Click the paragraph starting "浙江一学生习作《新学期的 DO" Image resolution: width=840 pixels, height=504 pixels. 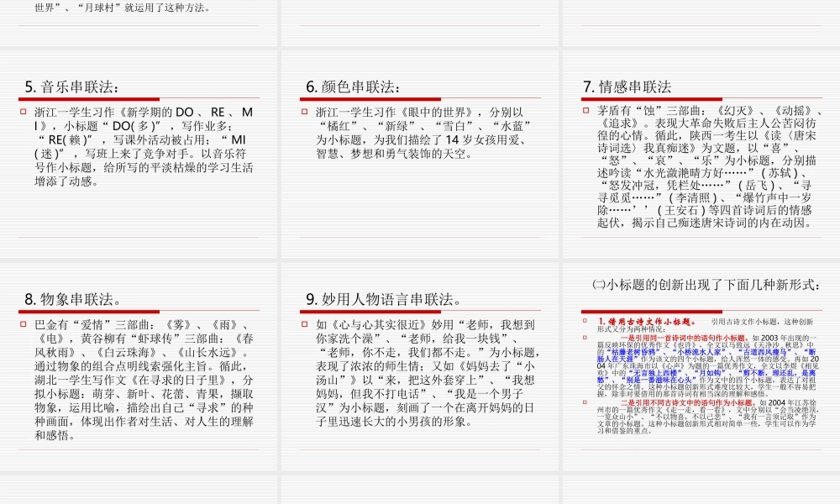pyautogui.click(x=144, y=147)
